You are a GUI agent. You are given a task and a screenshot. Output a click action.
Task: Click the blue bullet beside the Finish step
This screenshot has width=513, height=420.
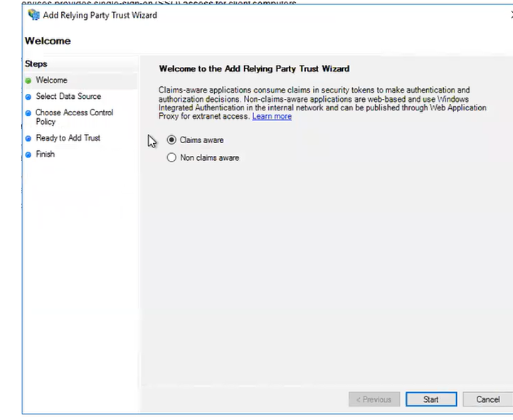(28, 154)
